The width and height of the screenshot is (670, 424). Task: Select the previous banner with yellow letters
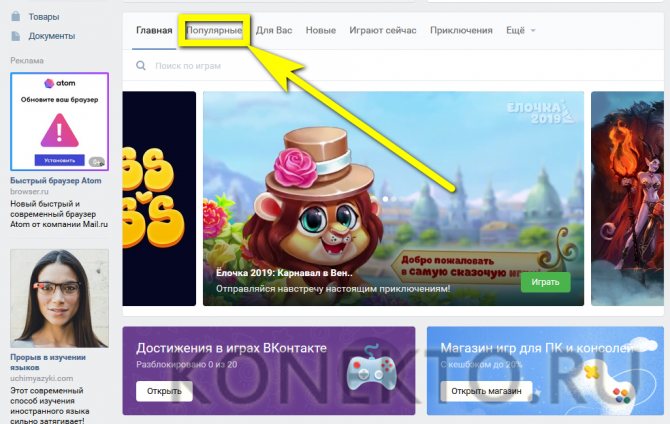(159, 198)
